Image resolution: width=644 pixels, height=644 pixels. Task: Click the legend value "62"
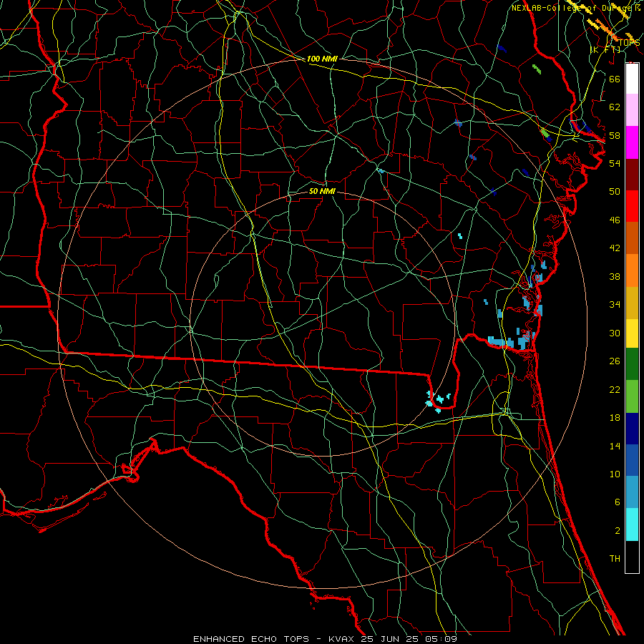[615, 107]
